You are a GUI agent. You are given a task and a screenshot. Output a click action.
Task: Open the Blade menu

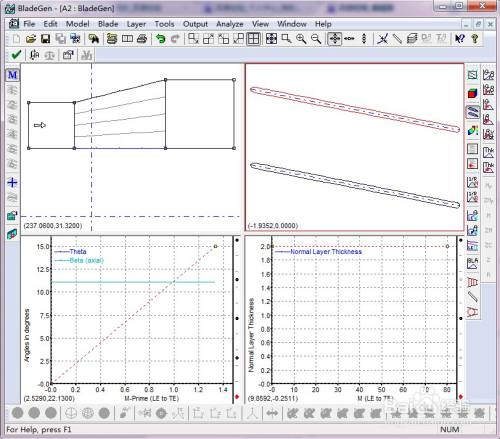[x=108, y=24]
